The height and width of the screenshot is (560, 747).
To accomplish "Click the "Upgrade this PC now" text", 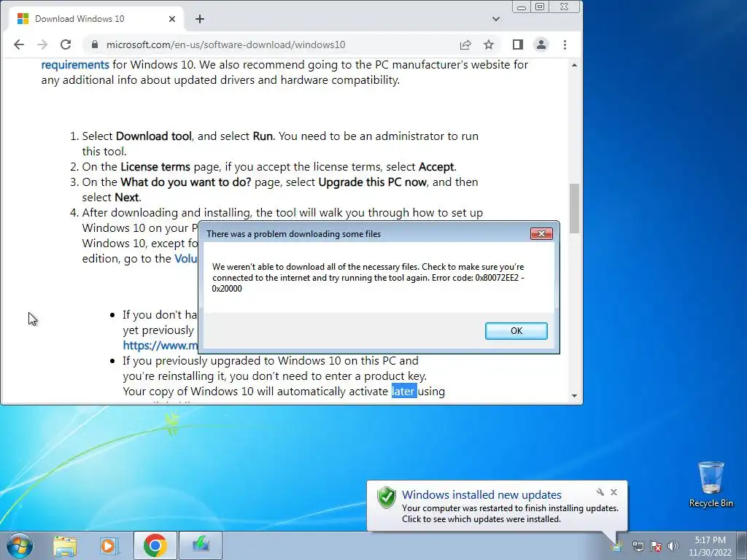I will (x=372, y=182).
